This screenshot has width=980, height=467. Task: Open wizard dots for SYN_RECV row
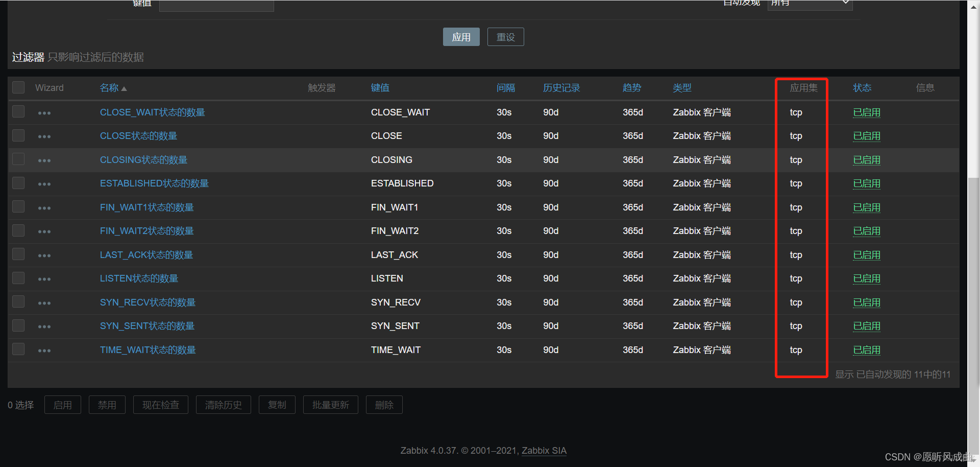click(x=44, y=303)
